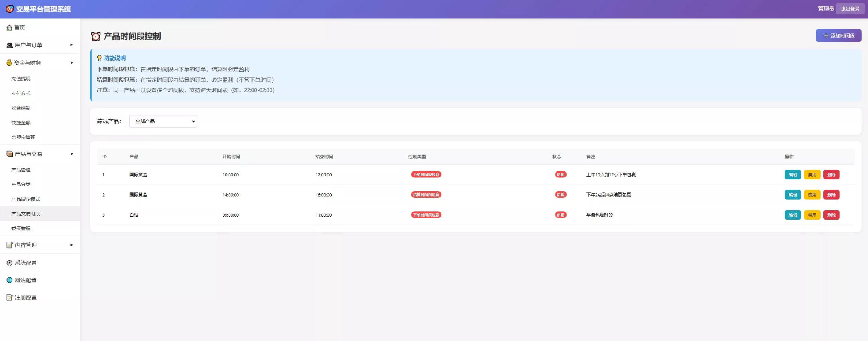
Task: Click the users icon for 用户与订单
Action: [x=9, y=45]
